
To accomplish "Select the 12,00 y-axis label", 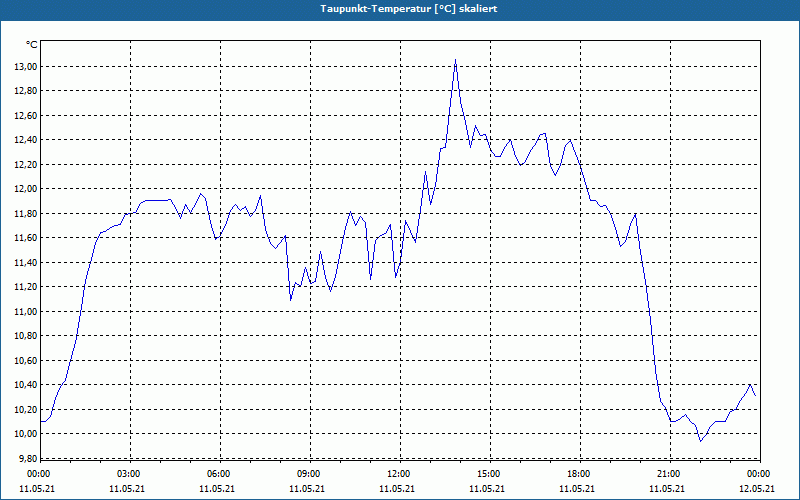I will point(24,189).
